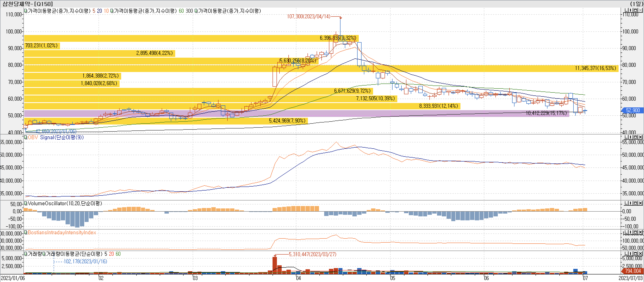Image resolution: width=644 pixels, height=282 pixels.
Task: Close the BostiansIntradayIntensityIndex pane
Action: (640, 232)
